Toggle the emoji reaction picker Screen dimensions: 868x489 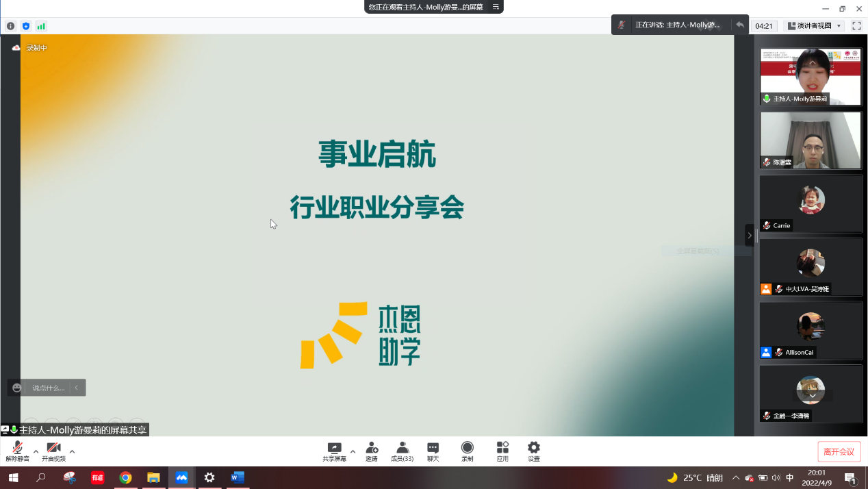[x=16, y=388]
